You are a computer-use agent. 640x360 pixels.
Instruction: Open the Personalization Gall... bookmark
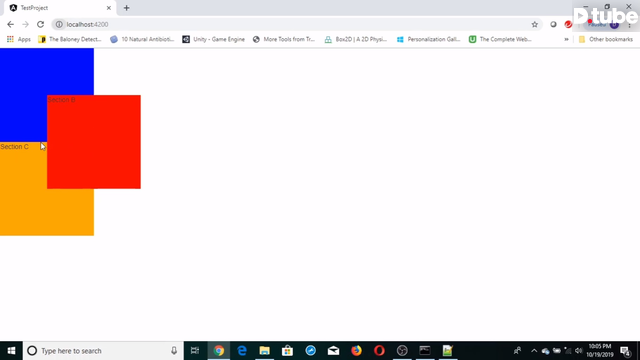pyautogui.click(x=429, y=39)
